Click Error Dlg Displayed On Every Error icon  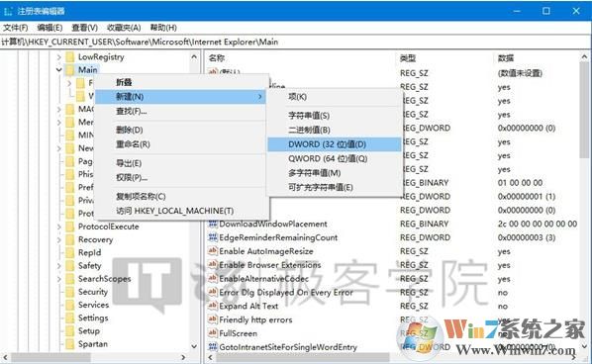[213, 292]
